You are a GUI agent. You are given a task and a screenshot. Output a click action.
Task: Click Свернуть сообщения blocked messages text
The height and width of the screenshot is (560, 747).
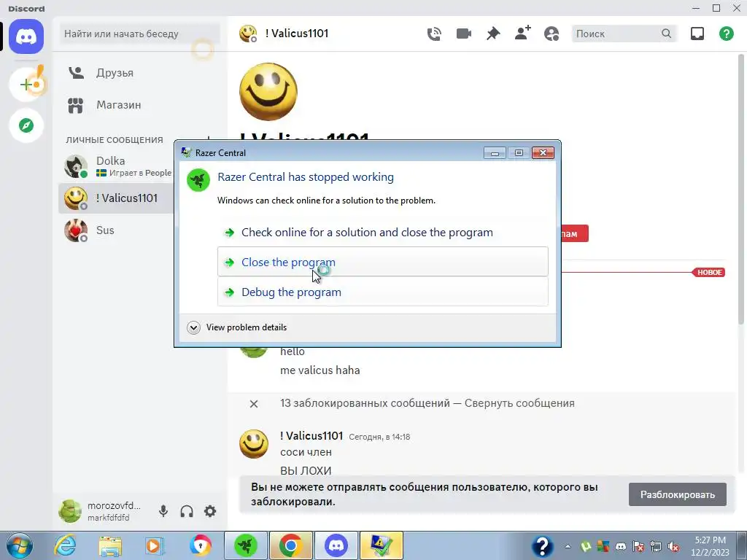click(519, 403)
